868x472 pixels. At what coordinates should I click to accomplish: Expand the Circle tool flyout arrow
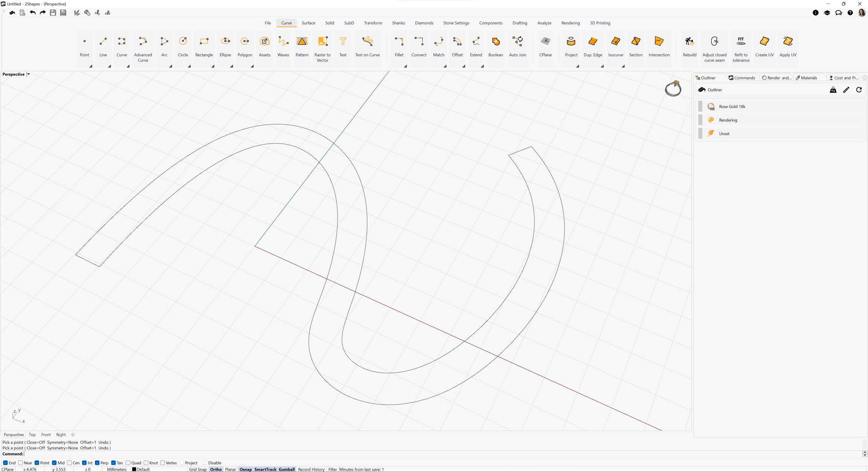(x=189, y=66)
